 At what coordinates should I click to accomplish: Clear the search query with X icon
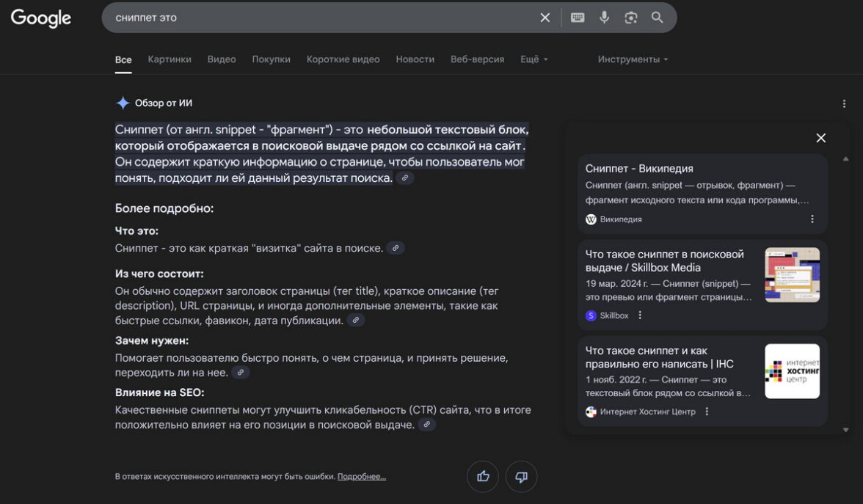545,18
